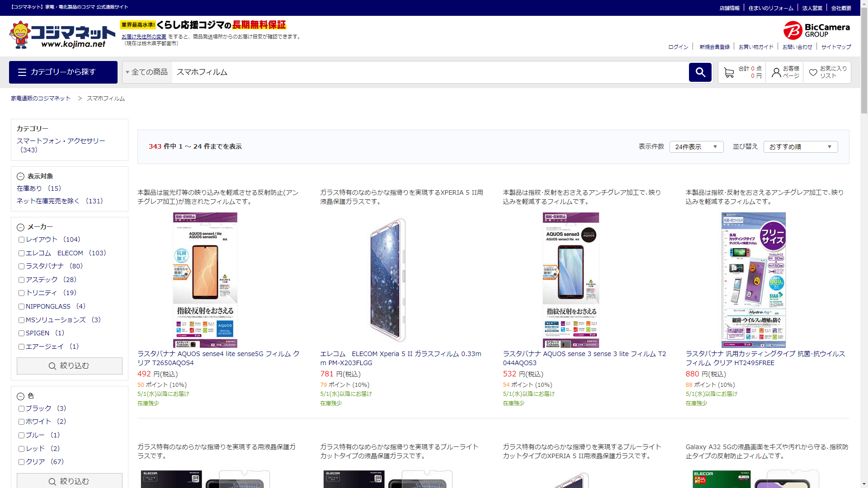Collapse the メーカー filter section

pos(20,227)
